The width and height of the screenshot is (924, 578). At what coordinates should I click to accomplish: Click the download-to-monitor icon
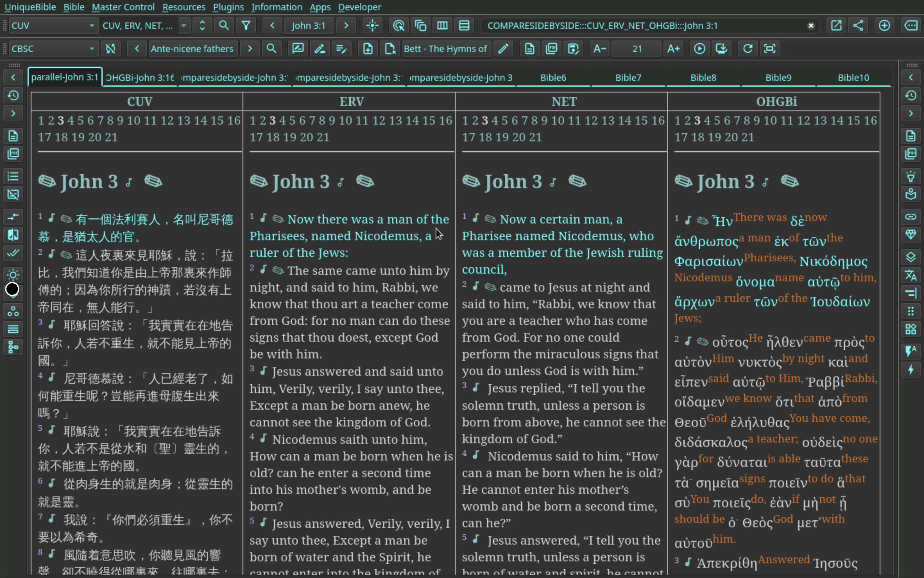coord(722,48)
